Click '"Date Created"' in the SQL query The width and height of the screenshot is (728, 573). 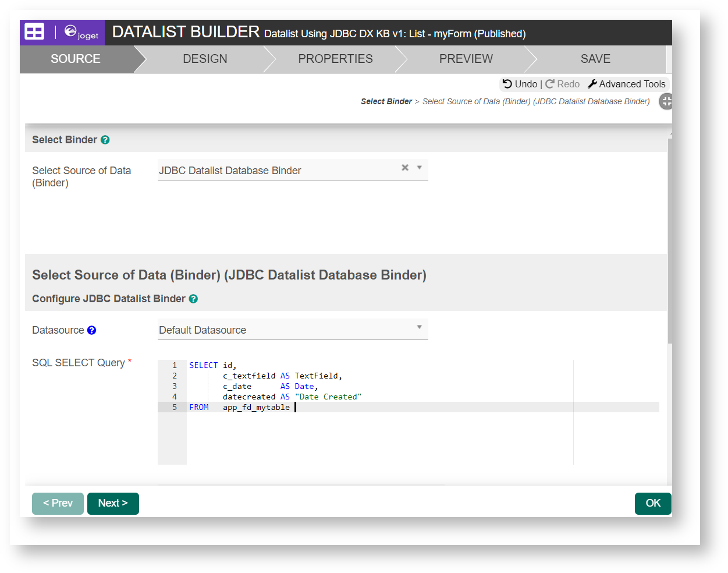point(328,397)
